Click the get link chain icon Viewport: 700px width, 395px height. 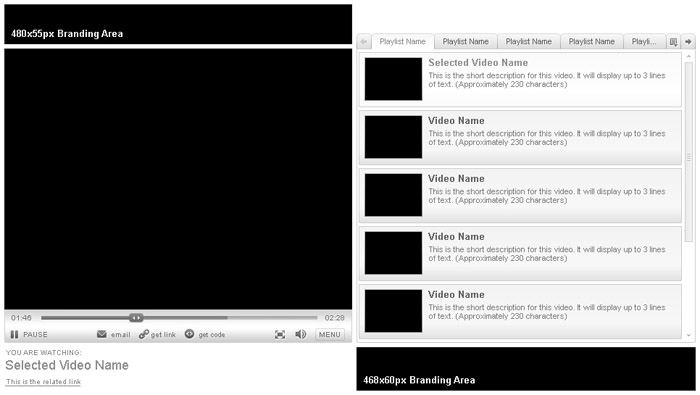click(x=143, y=334)
